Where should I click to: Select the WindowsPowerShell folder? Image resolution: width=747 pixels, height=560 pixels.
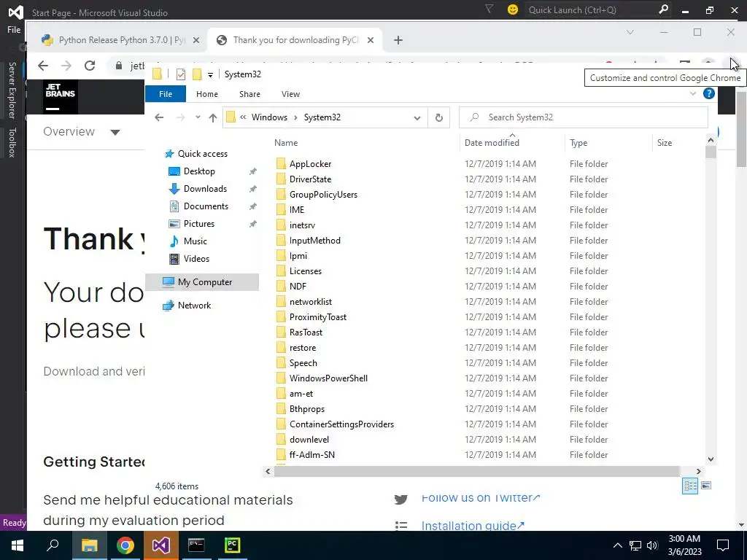[x=328, y=378]
